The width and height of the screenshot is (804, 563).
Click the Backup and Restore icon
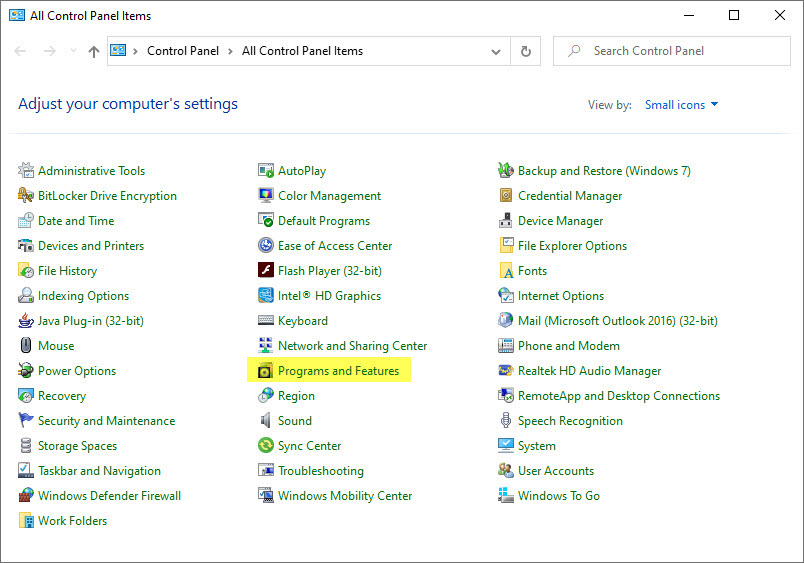(506, 170)
